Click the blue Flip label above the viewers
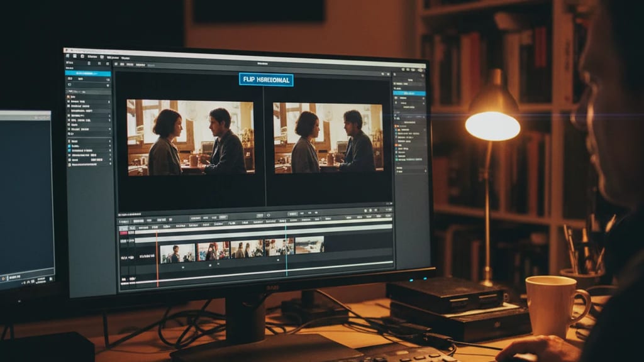This screenshot has width=644, height=362. pos(266,80)
